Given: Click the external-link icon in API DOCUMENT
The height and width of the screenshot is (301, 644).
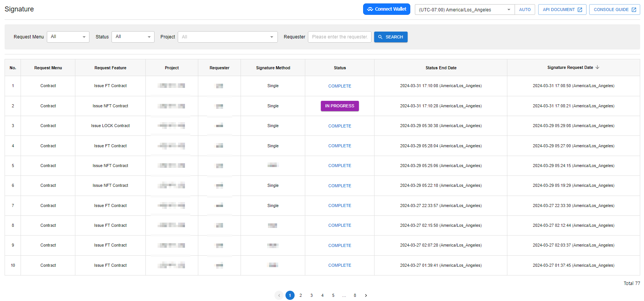Looking at the screenshot, I should (x=580, y=10).
